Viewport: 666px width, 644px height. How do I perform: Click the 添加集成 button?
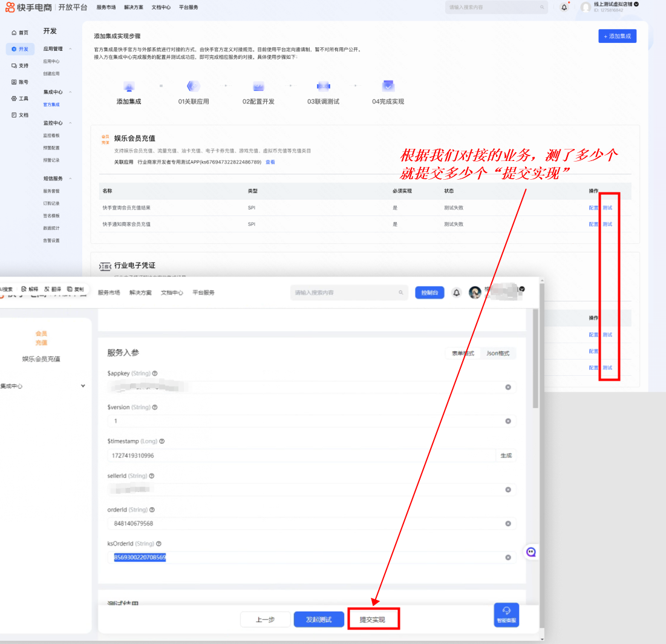click(617, 36)
